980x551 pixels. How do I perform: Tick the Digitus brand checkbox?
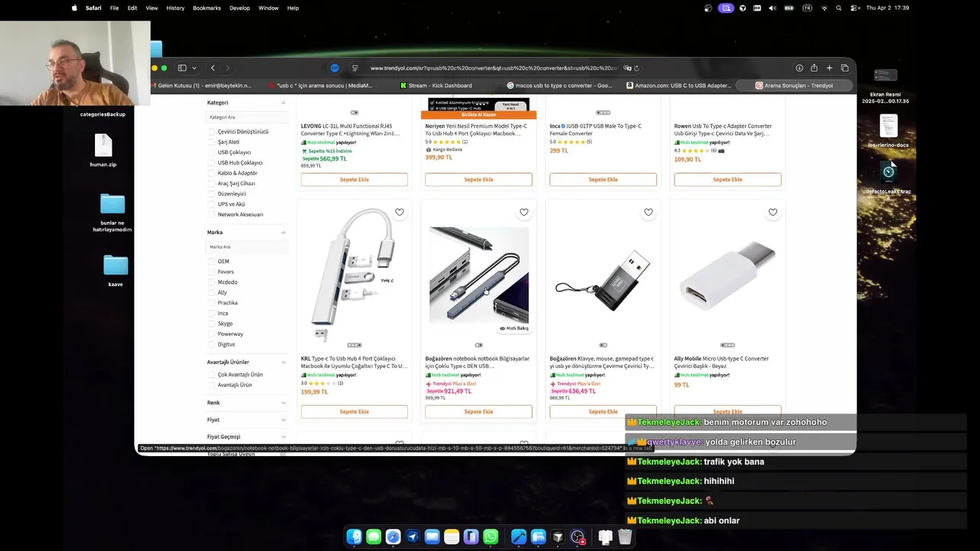click(211, 344)
